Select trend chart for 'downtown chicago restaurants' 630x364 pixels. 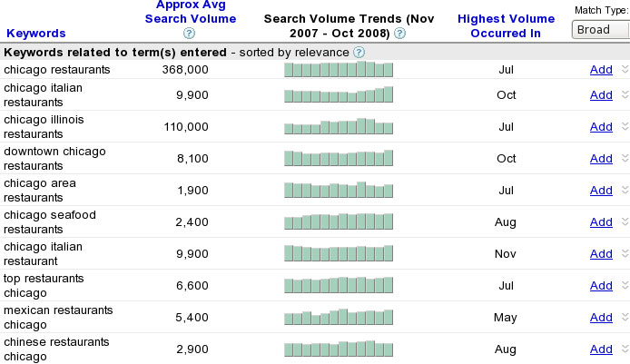pyautogui.click(x=339, y=158)
